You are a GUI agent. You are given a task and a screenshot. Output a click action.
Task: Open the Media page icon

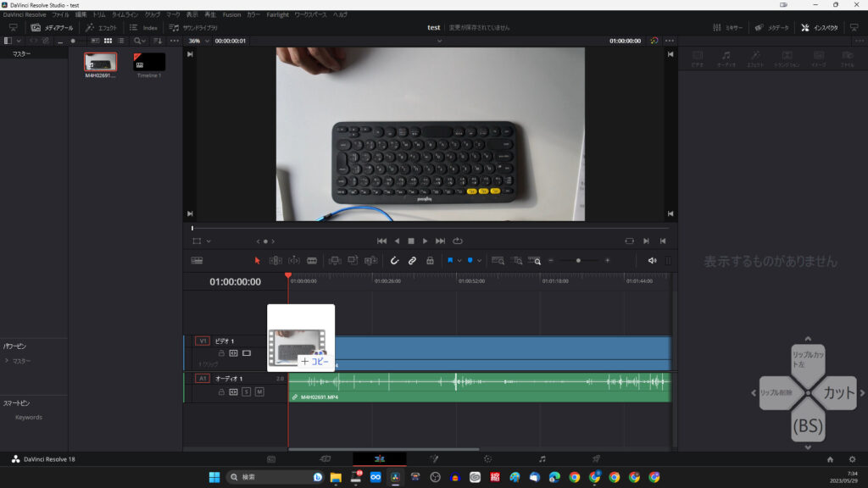pos(271,458)
